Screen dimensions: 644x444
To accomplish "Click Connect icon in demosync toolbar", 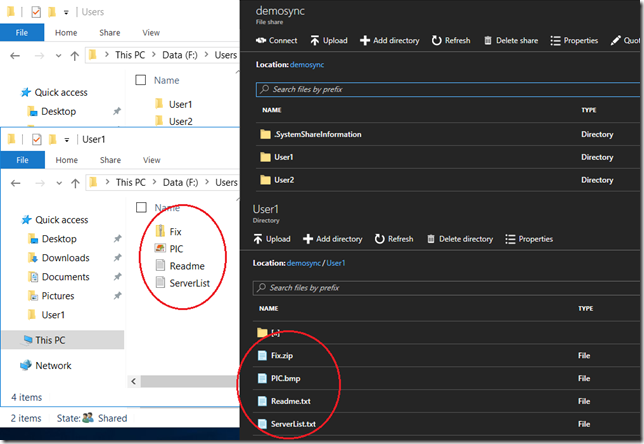I will [261, 40].
